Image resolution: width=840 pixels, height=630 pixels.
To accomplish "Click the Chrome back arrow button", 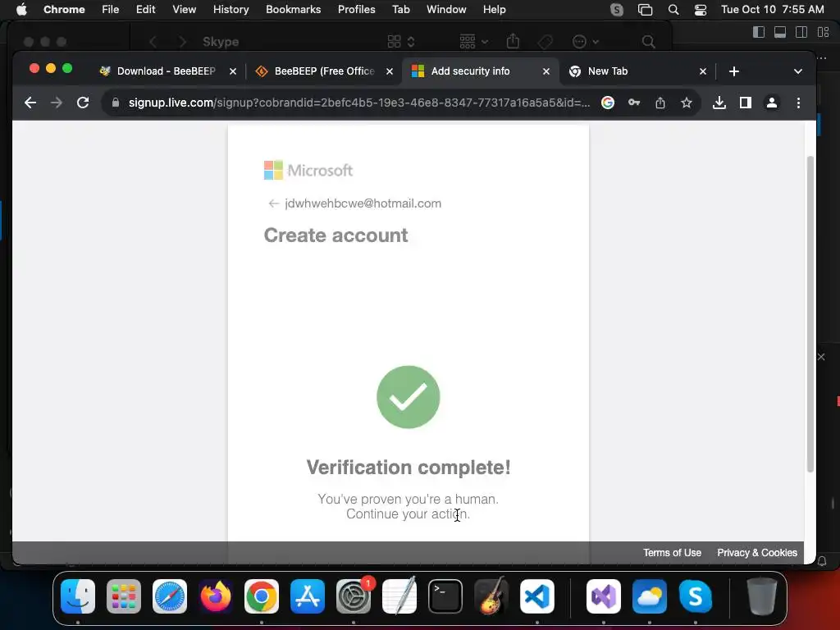I will tap(30, 103).
